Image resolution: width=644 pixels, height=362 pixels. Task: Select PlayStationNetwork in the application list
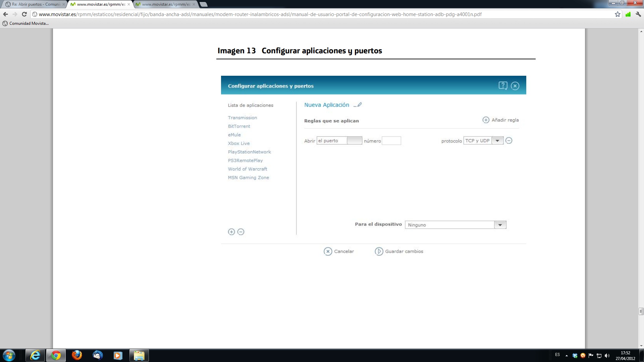pyautogui.click(x=249, y=152)
